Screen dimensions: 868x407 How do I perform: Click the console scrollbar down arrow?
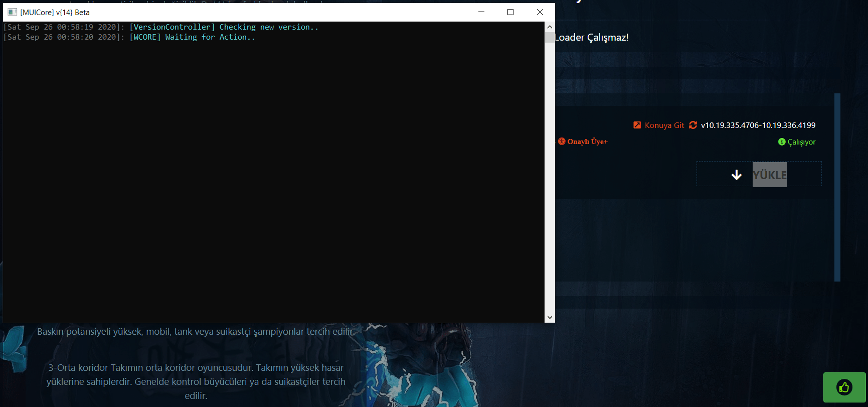coord(550,317)
